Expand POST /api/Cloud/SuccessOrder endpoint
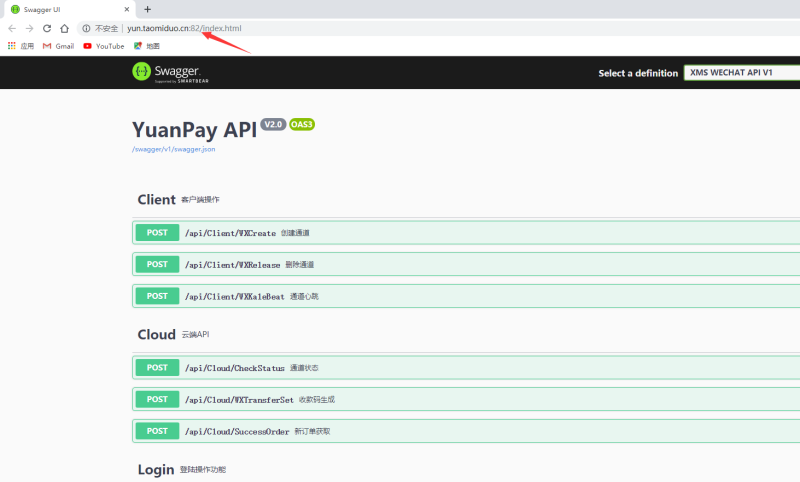The image size is (800, 482). [x=466, y=431]
